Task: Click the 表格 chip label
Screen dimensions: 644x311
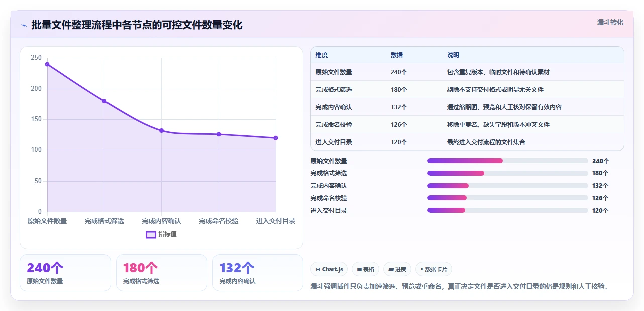Action: 369,269
